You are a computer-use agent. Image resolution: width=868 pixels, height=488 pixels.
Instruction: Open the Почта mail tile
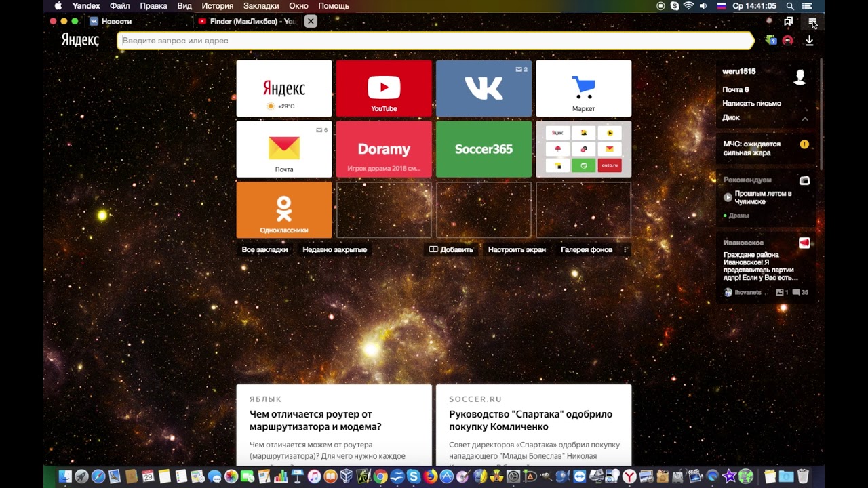pos(284,149)
